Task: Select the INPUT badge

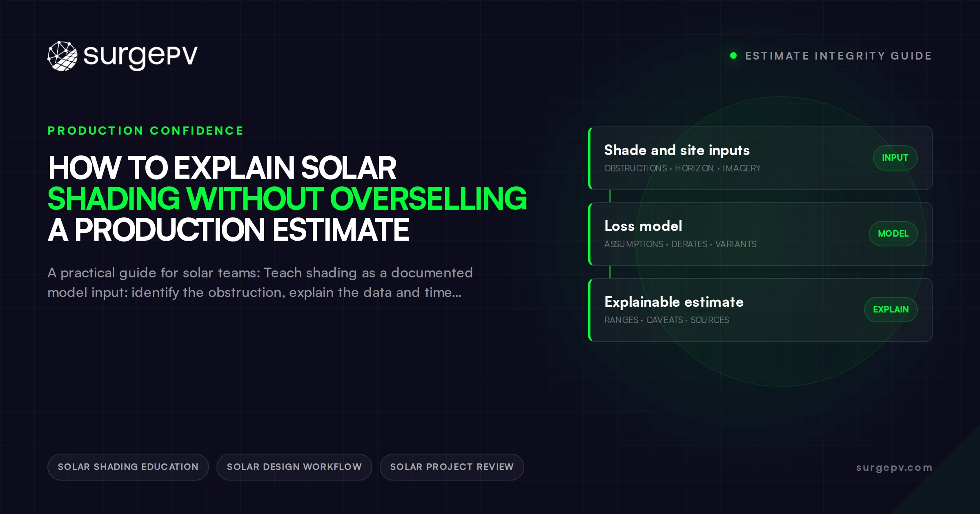Action: [x=895, y=158]
